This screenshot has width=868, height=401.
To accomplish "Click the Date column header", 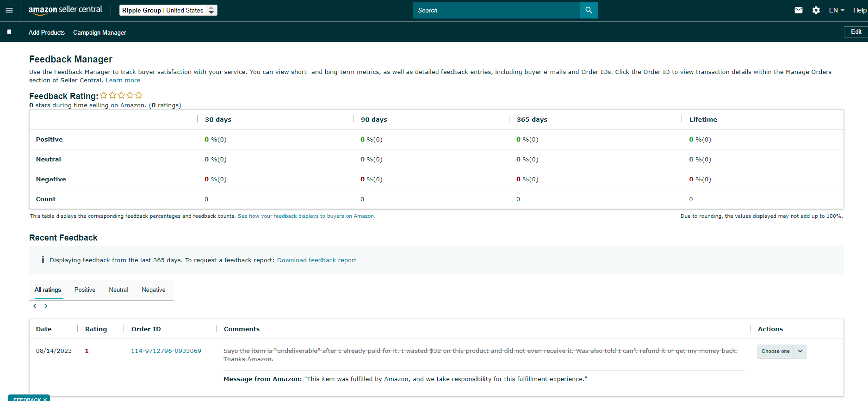I will [44, 329].
